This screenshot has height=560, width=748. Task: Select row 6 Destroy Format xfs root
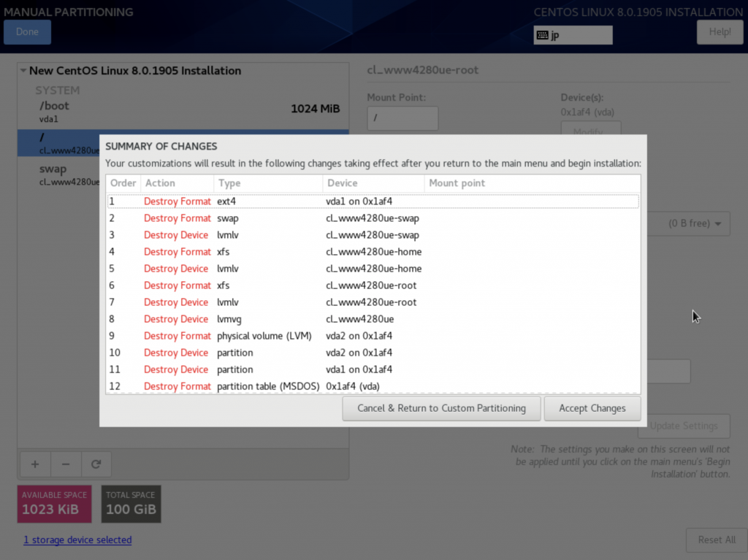pyautogui.click(x=373, y=285)
